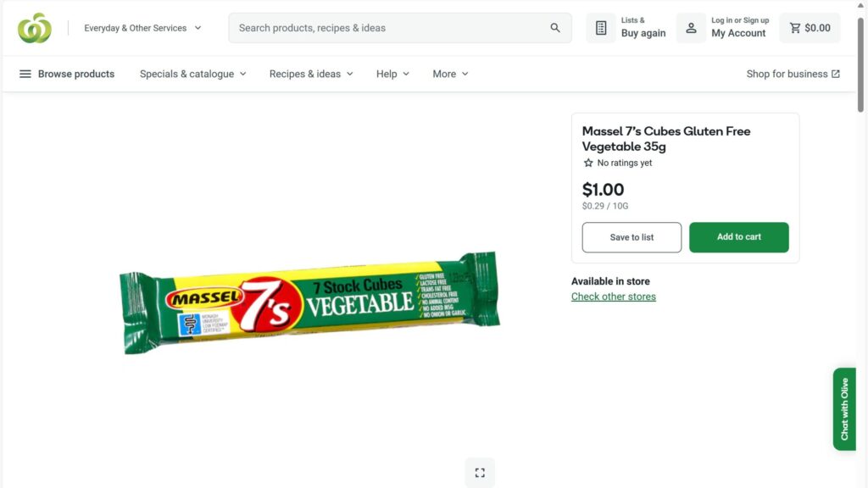
Task: Click the My Account person icon
Action: 691,28
